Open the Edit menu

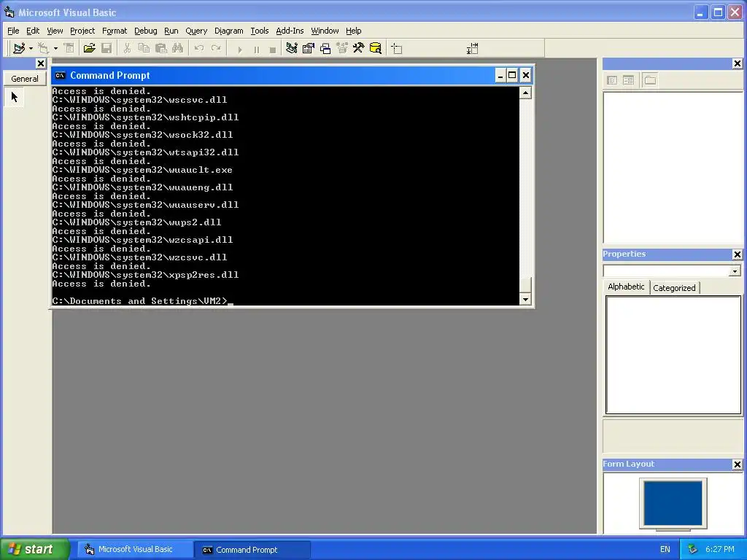coord(33,31)
